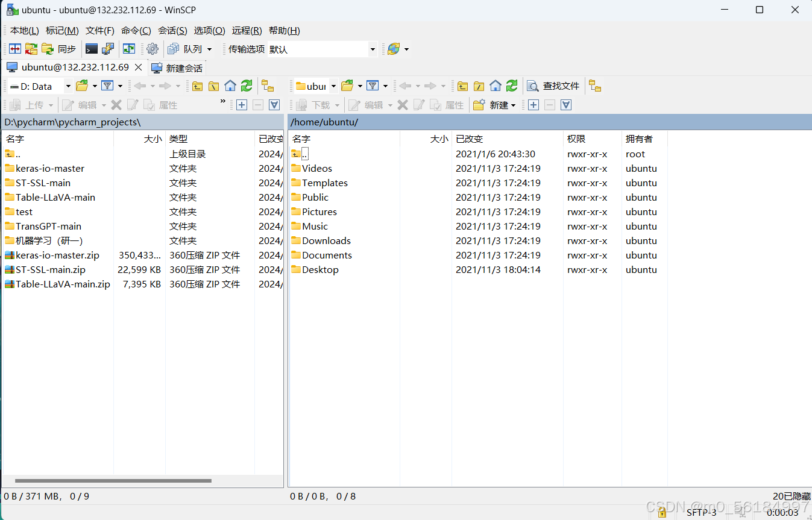
Task: Click the local panel open-directory folder icon
Action: coord(82,86)
